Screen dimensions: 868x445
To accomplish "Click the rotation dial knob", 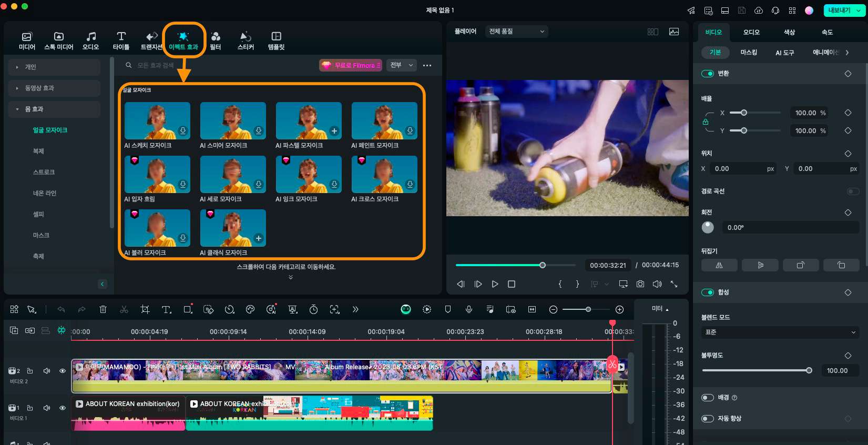I will click(x=708, y=227).
